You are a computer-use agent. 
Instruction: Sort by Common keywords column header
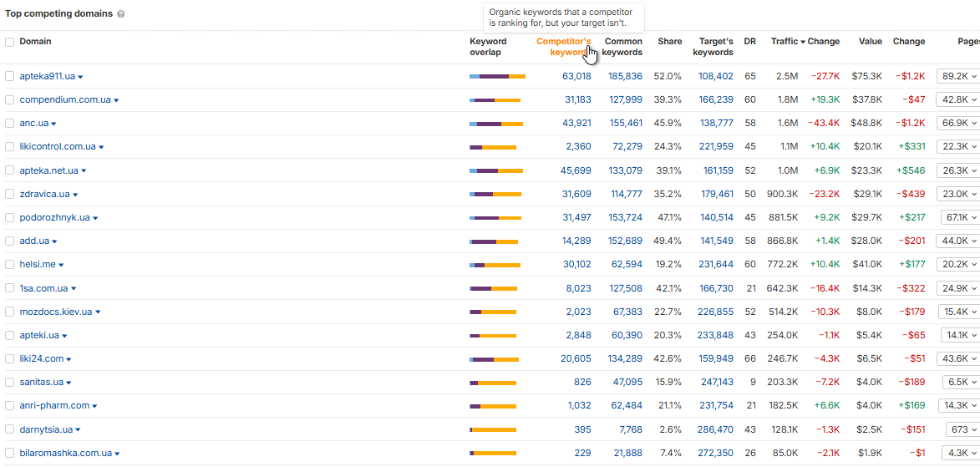[x=623, y=47]
